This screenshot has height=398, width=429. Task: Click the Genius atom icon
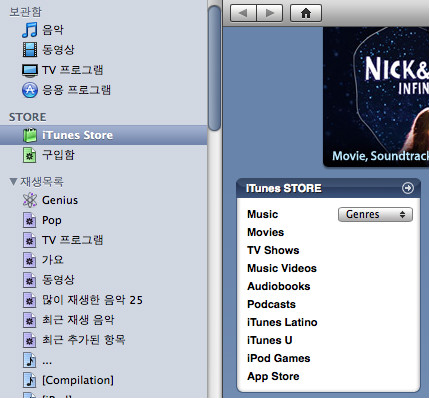click(30, 200)
